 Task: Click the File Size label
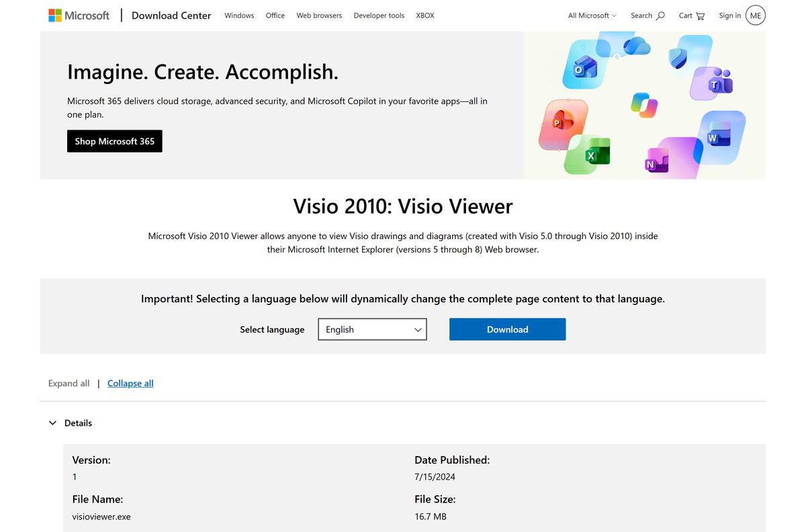coord(435,500)
